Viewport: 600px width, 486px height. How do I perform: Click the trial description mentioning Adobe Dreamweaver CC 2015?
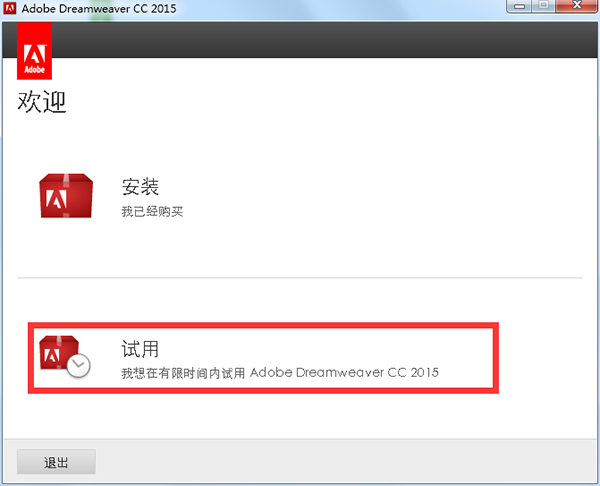coord(280,373)
